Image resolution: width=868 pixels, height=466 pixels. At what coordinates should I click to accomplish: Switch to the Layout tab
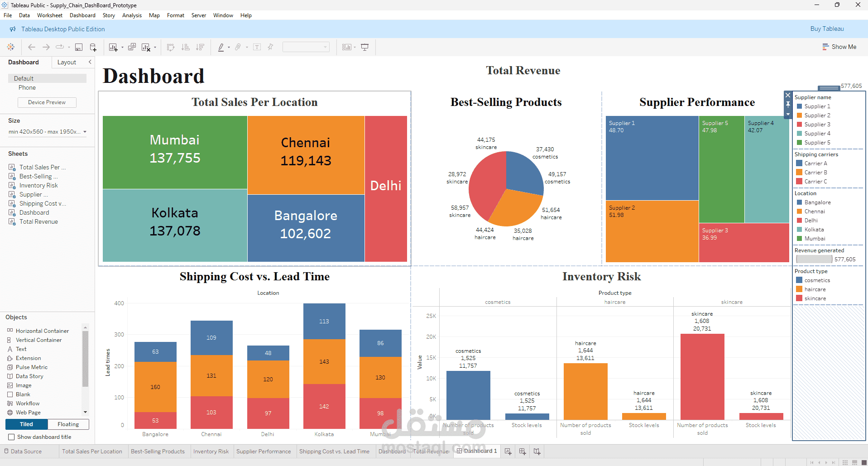pos(67,62)
